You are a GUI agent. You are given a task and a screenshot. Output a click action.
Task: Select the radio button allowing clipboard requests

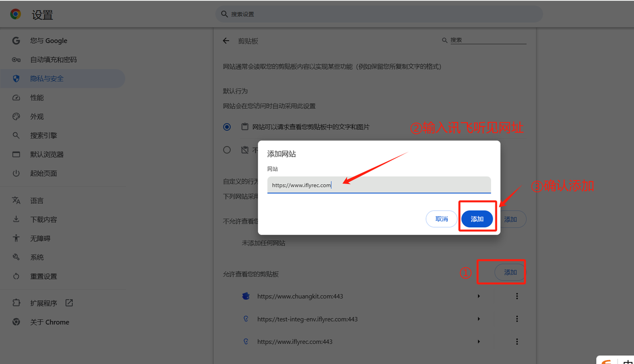[x=227, y=127]
